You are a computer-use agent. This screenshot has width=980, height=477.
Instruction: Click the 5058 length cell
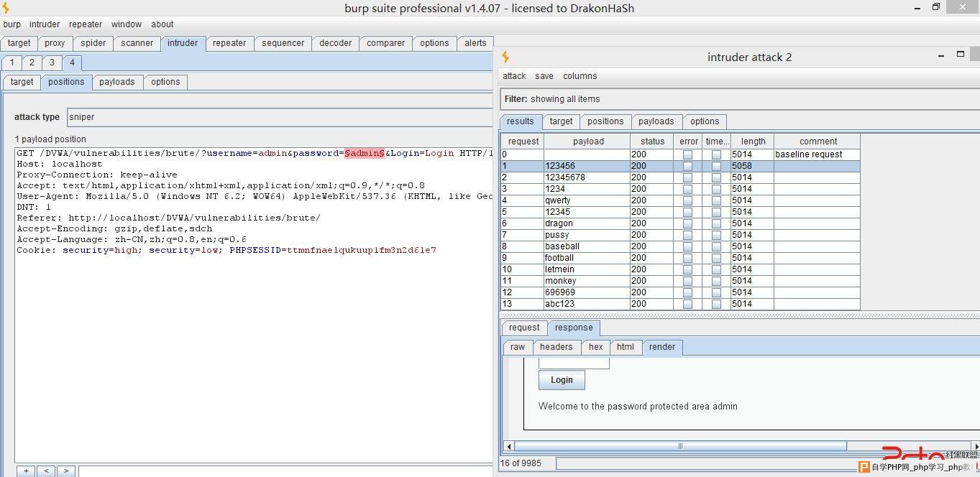point(753,166)
